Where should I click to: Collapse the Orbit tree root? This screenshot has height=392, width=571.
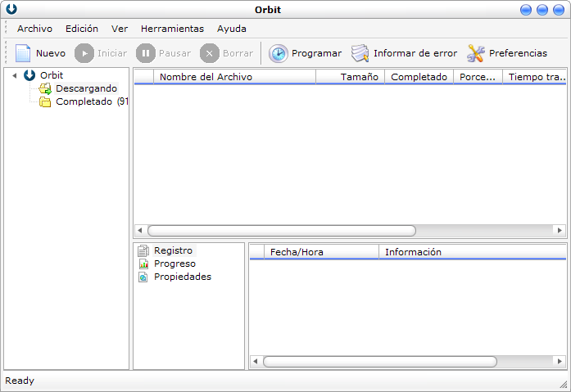(15, 76)
